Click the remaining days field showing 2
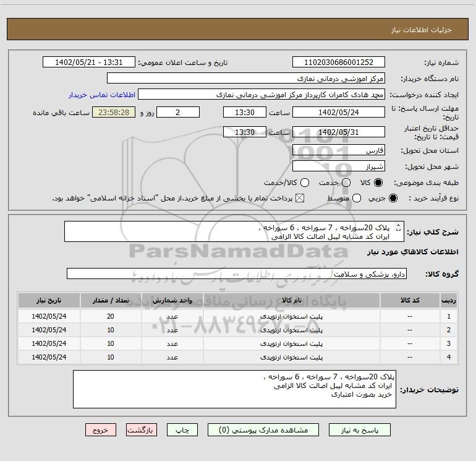 point(178,112)
